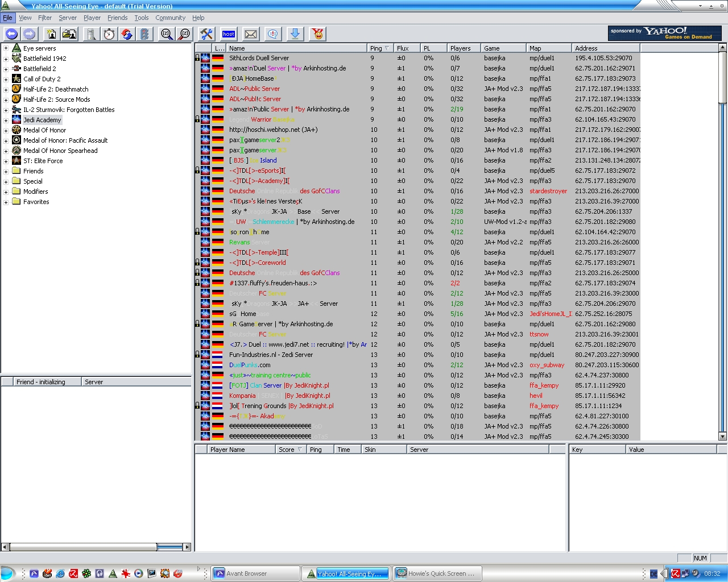728x582 pixels.
Task: Select ST: Elite Force in tree
Action: click(x=43, y=161)
